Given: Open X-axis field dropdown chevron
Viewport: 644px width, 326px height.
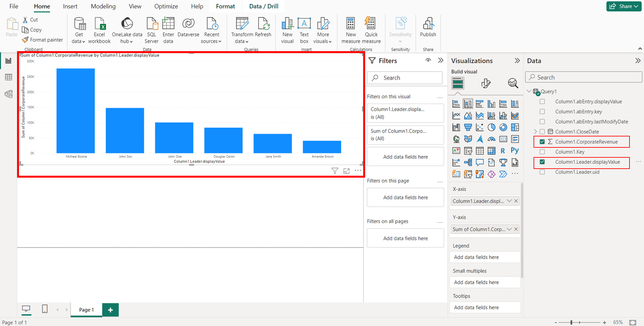Looking at the screenshot, I should pyautogui.click(x=509, y=201).
